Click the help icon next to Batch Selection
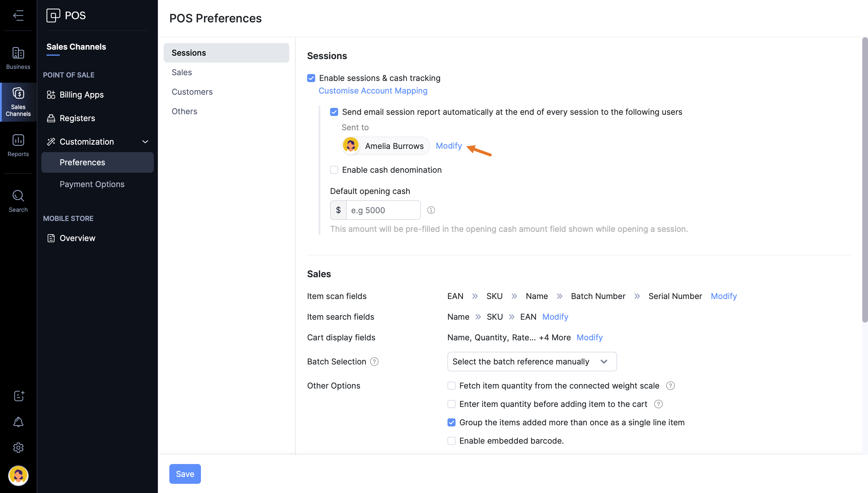 (x=374, y=362)
